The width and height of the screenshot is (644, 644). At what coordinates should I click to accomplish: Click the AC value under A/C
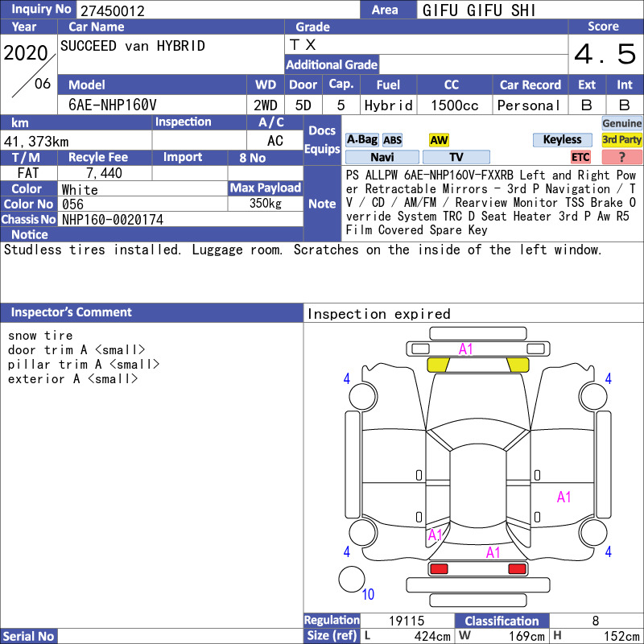(275, 141)
